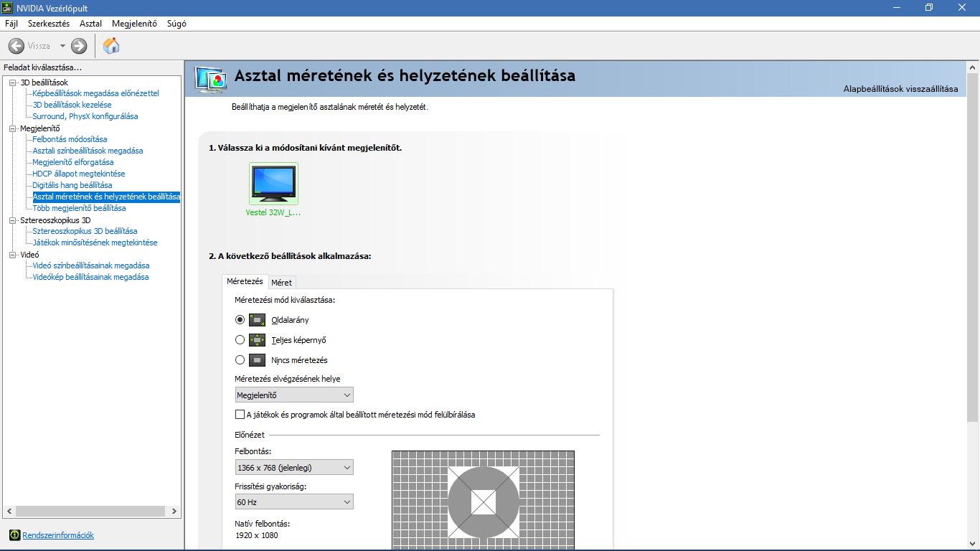This screenshot has height=551, width=980.
Task: Open Digitális hang beállítása
Action: [72, 185]
